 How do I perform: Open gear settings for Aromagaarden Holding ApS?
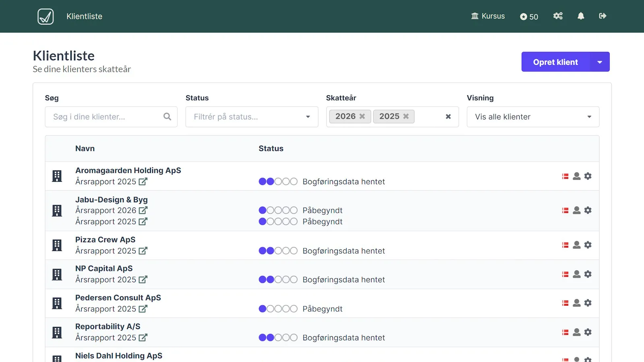point(588,176)
